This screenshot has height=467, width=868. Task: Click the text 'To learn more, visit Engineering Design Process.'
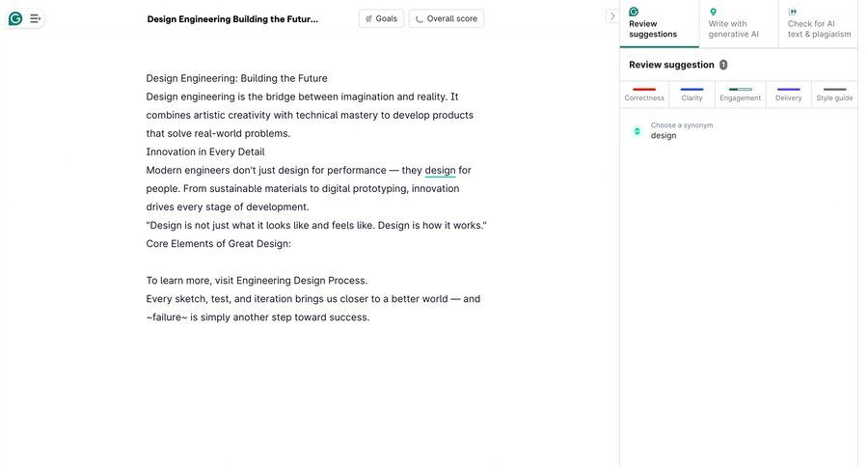pos(257,281)
